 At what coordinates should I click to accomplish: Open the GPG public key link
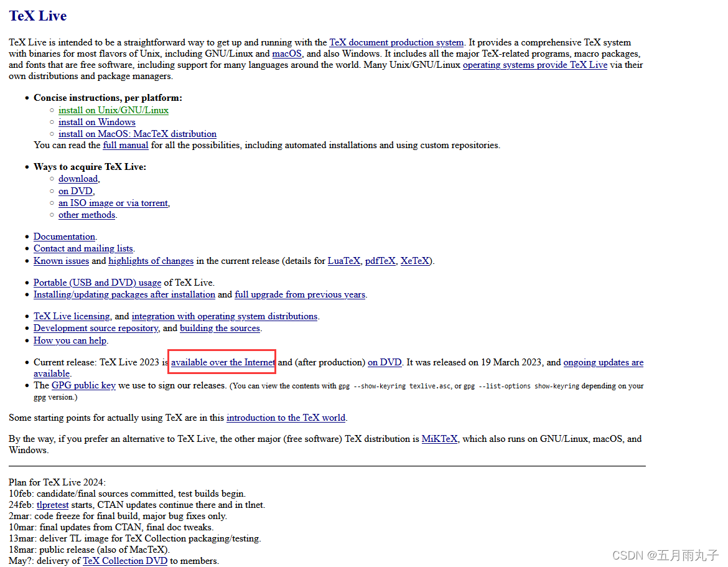[x=83, y=385]
